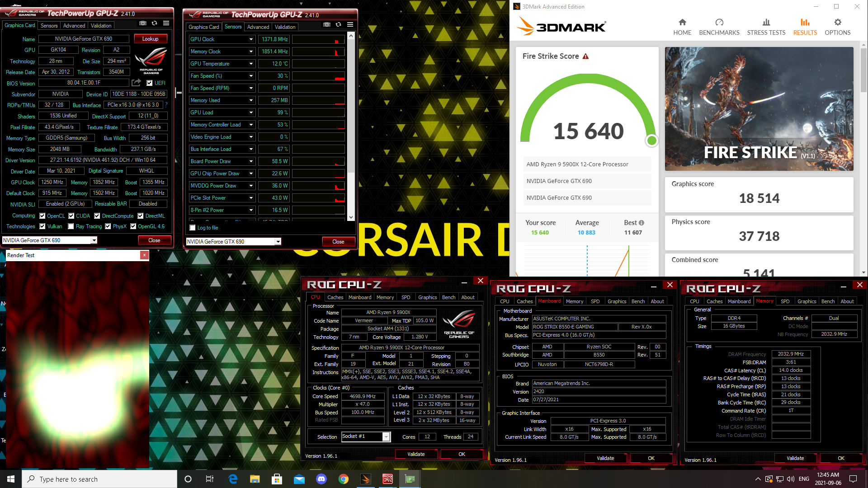This screenshot has width=868, height=488.
Task: Open 3DMark STRESS TESTS icon
Action: (766, 22)
